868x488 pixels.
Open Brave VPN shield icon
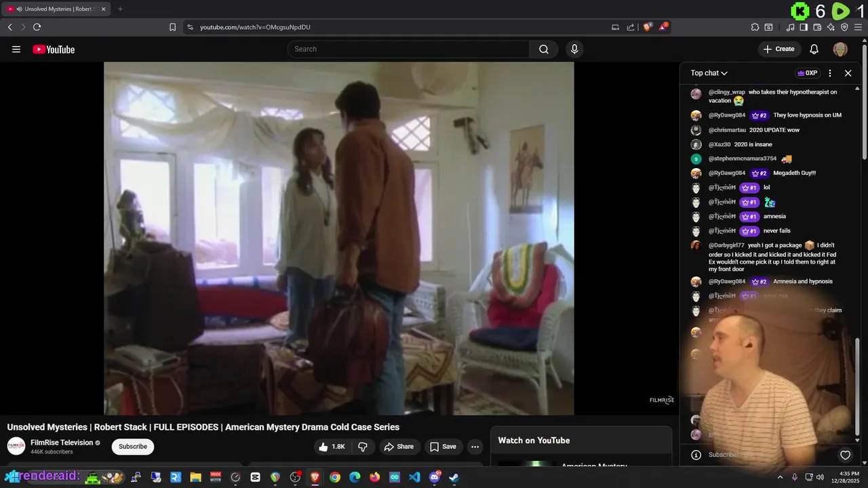pyautogui.click(x=844, y=27)
